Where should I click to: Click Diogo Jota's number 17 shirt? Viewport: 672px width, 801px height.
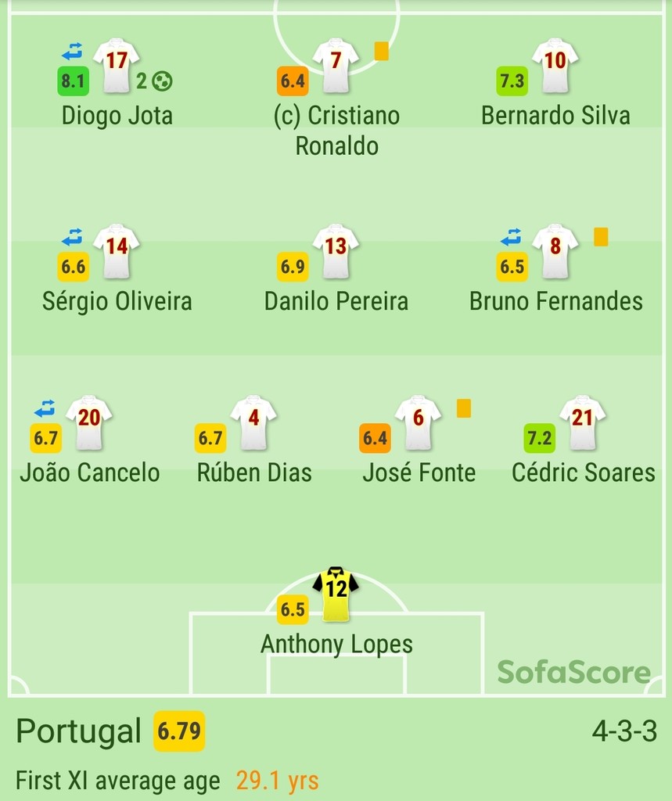(117, 65)
